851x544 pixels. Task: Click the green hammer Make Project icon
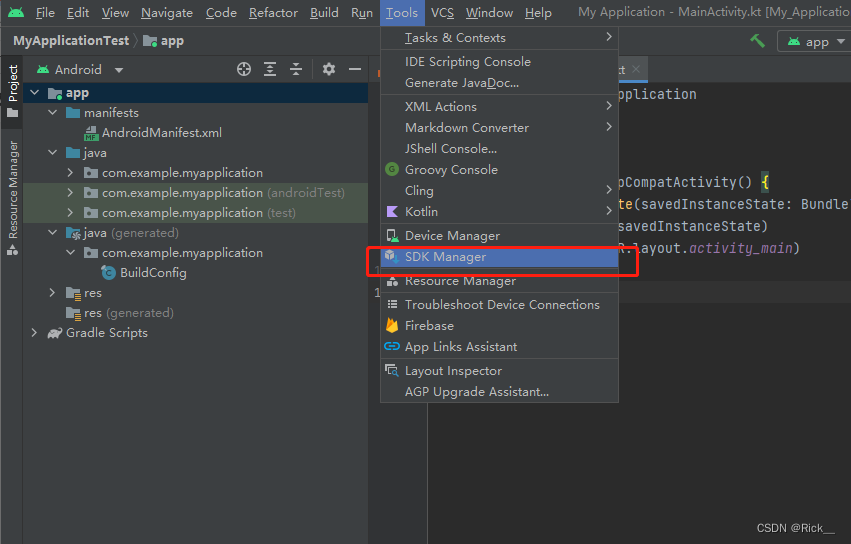coord(757,41)
